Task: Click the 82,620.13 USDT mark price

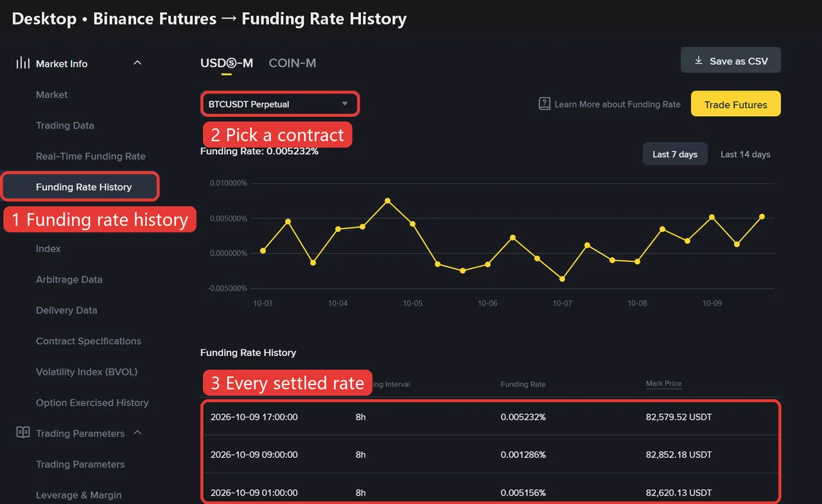Action: pyautogui.click(x=679, y=492)
